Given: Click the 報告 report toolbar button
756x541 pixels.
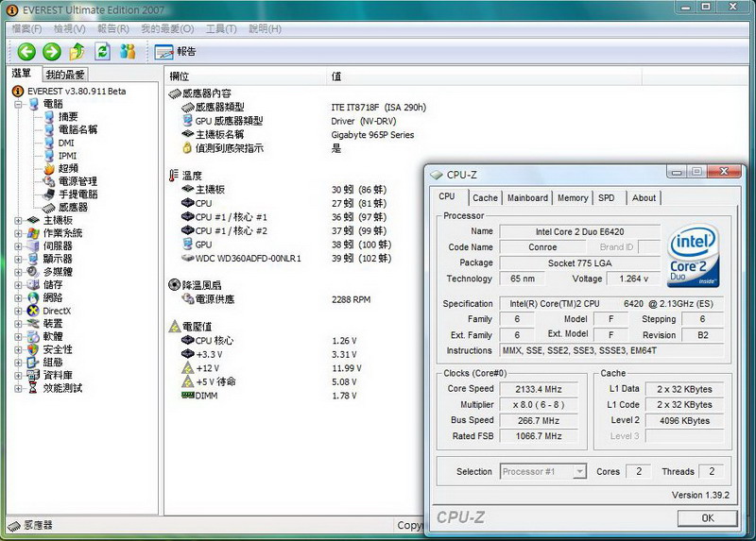Looking at the screenshot, I should tap(176, 52).
